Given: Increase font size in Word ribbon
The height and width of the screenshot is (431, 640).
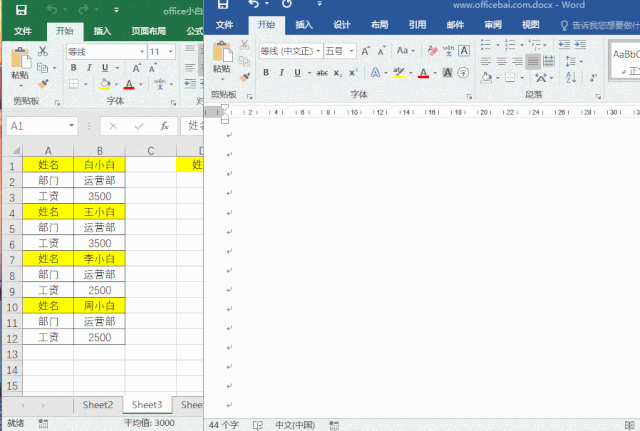Looking at the screenshot, I should click(x=365, y=51).
